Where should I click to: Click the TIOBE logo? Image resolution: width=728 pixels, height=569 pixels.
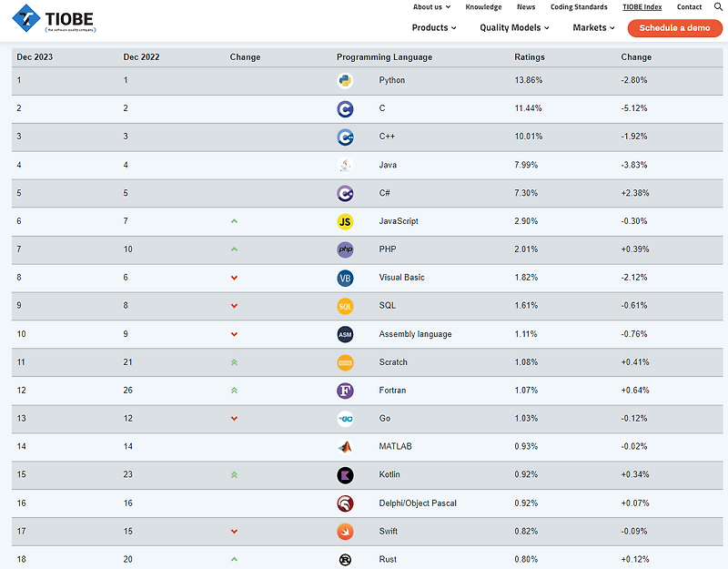54,18
